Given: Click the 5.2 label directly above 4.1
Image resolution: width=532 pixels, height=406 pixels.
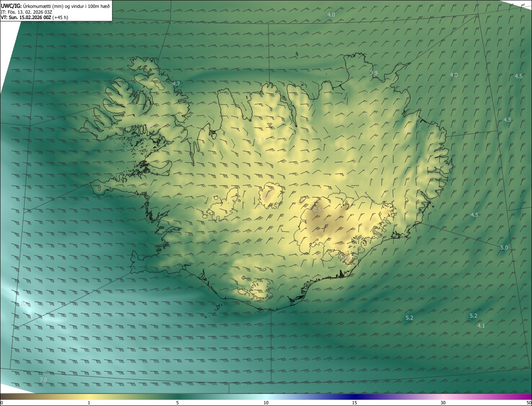Looking at the screenshot, I should [473, 316].
